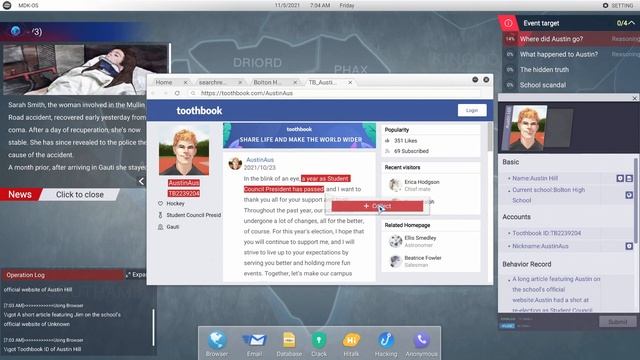
Task: Expand the Operation Log panel
Action: [136, 275]
